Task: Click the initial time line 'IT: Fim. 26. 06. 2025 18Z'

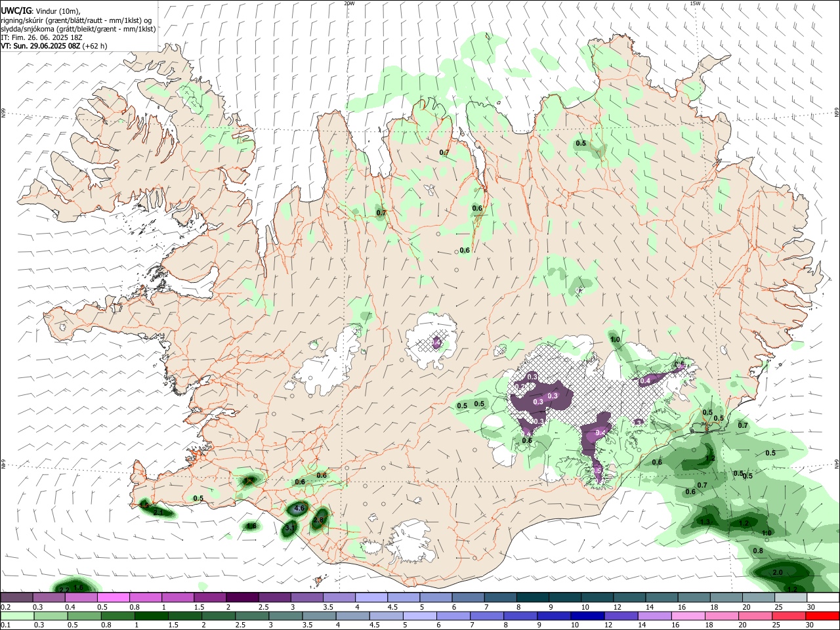Action: click(41, 38)
